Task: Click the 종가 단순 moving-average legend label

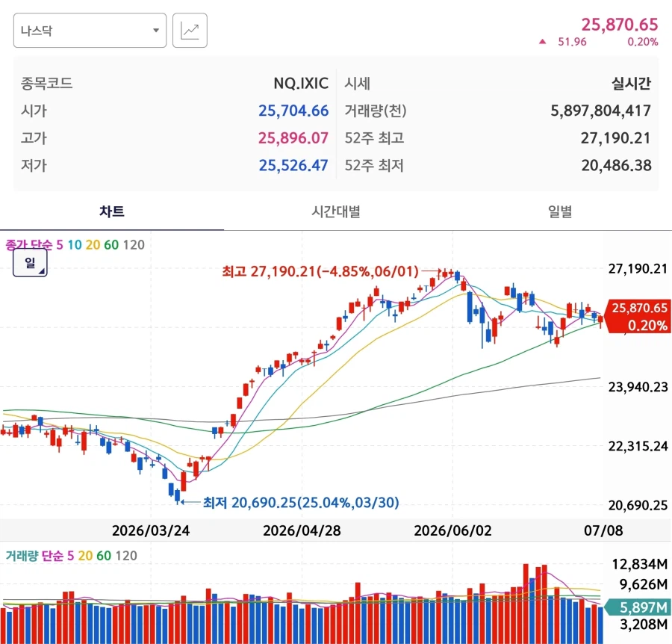Action: [28, 245]
